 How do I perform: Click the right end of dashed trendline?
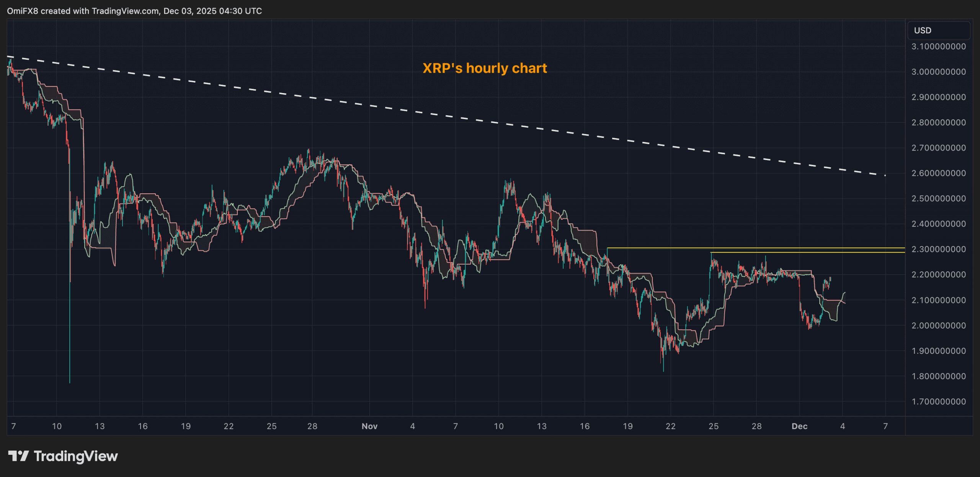click(x=884, y=175)
